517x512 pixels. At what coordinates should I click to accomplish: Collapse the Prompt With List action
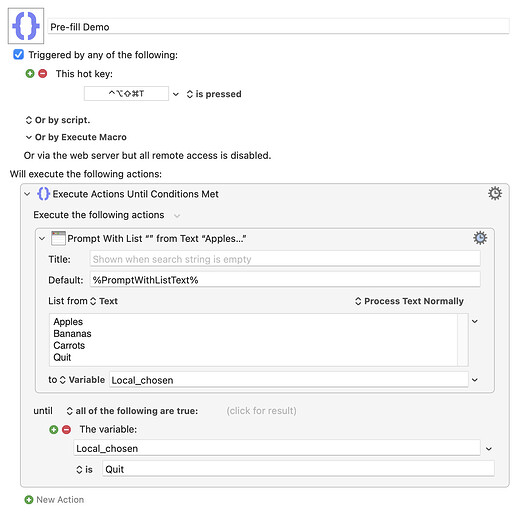click(42, 239)
